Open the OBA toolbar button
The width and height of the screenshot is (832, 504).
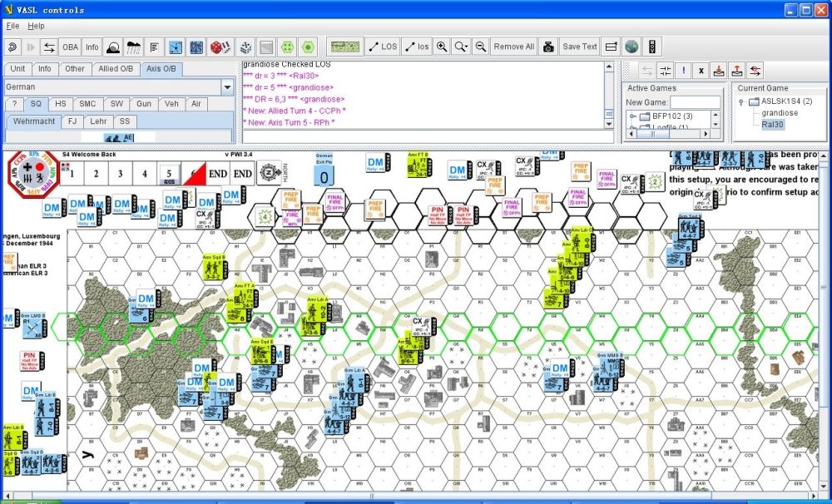pos(70,47)
